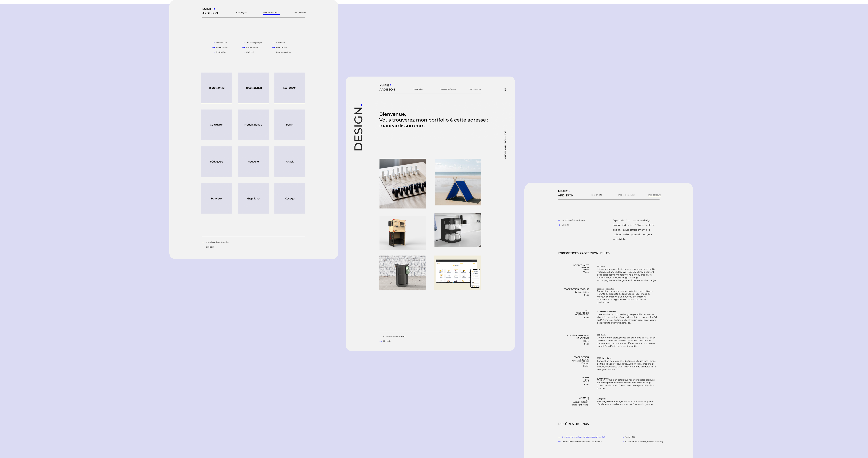The image size is (868, 458).
Task: Select the 'Anglais' skill tile
Action: click(290, 162)
